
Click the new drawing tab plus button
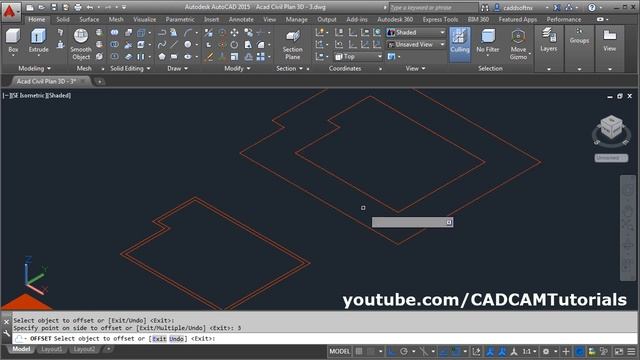coord(99,82)
